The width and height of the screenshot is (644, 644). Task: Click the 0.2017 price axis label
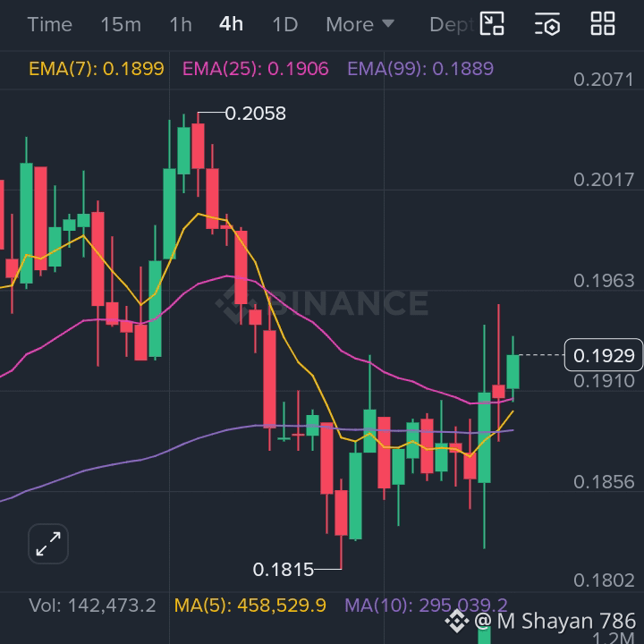604,180
